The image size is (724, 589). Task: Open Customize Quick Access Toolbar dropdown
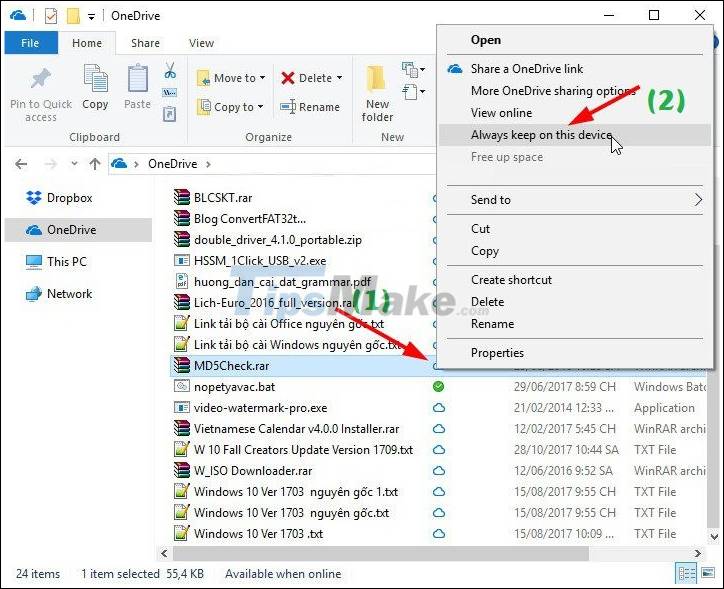pos(91,17)
